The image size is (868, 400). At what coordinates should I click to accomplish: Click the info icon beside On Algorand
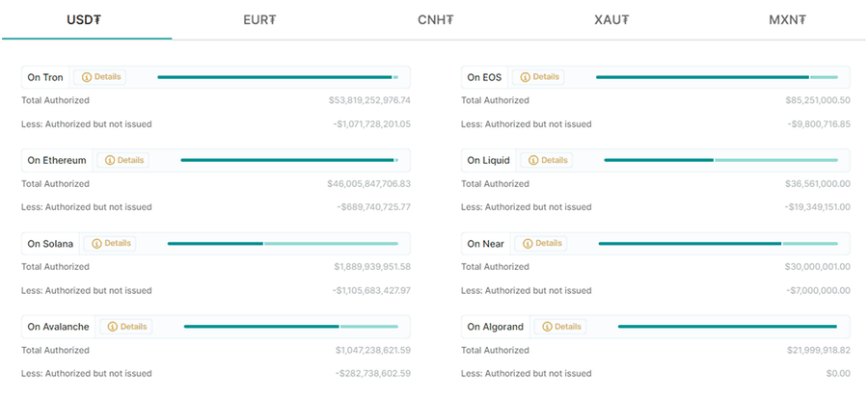547,327
